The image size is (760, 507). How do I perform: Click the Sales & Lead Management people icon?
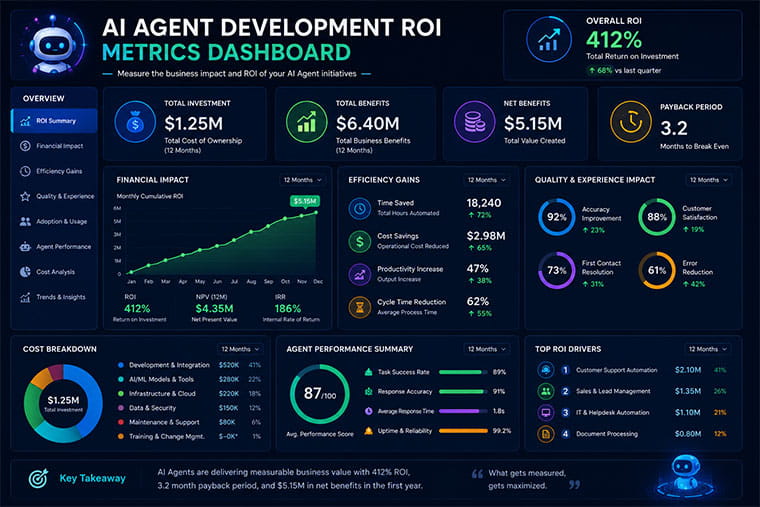pyautogui.click(x=546, y=391)
